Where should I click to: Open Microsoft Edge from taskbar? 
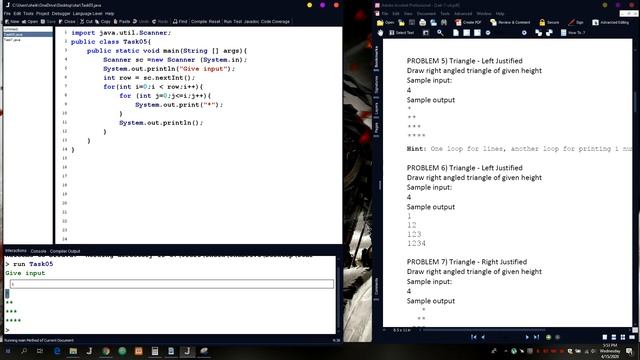click(x=57, y=351)
